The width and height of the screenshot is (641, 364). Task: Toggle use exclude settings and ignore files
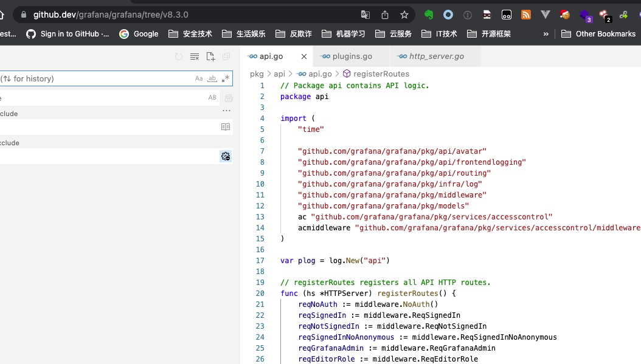pos(226,156)
